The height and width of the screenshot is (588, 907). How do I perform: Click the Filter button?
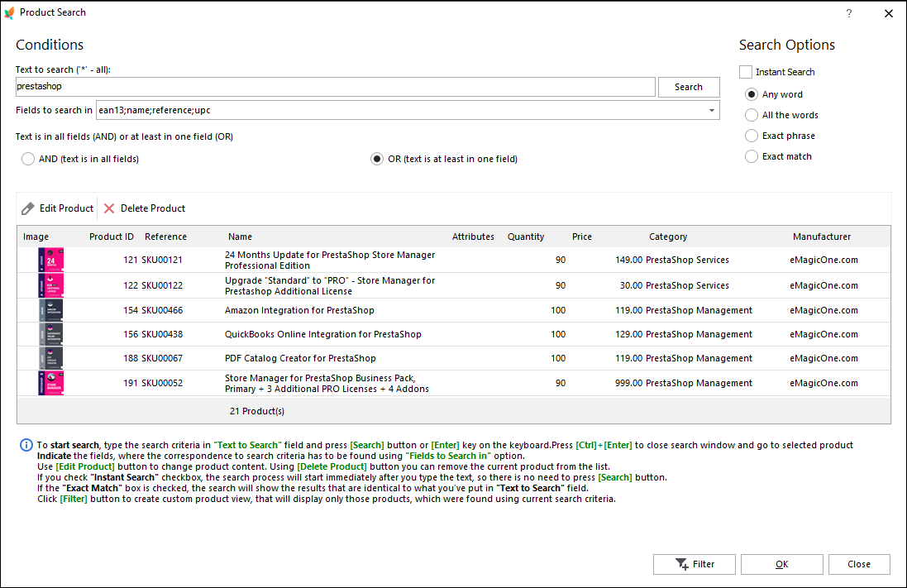click(695, 564)
